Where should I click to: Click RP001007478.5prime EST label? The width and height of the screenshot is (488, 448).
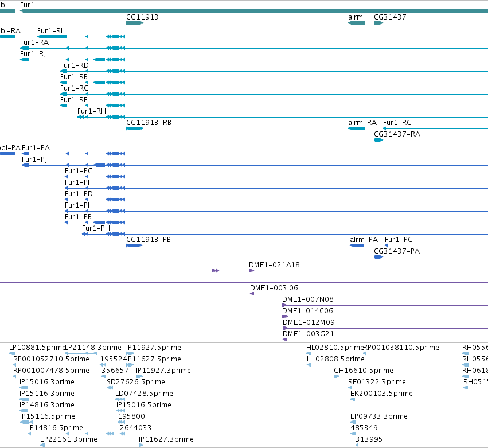tap(51, 371)
